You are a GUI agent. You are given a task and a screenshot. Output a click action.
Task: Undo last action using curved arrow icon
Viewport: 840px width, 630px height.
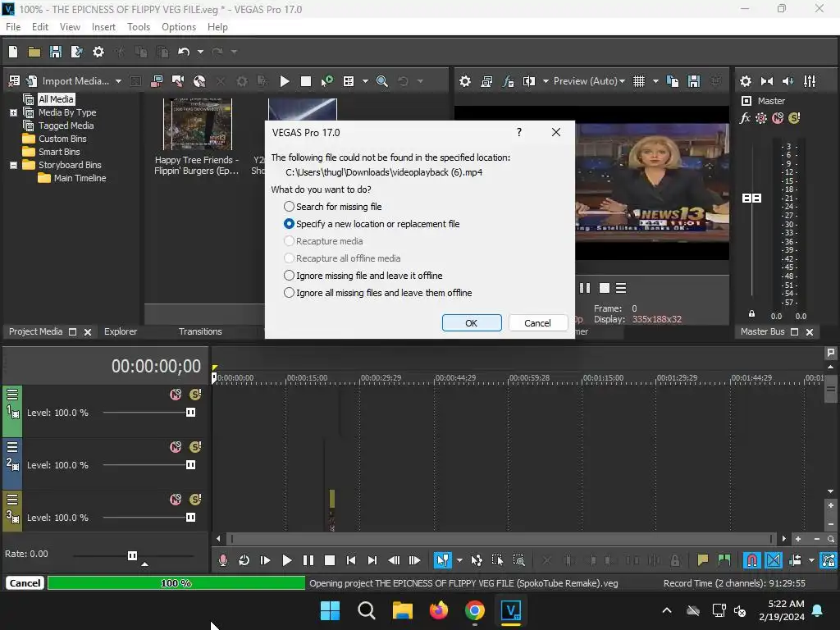coord(184,52)
